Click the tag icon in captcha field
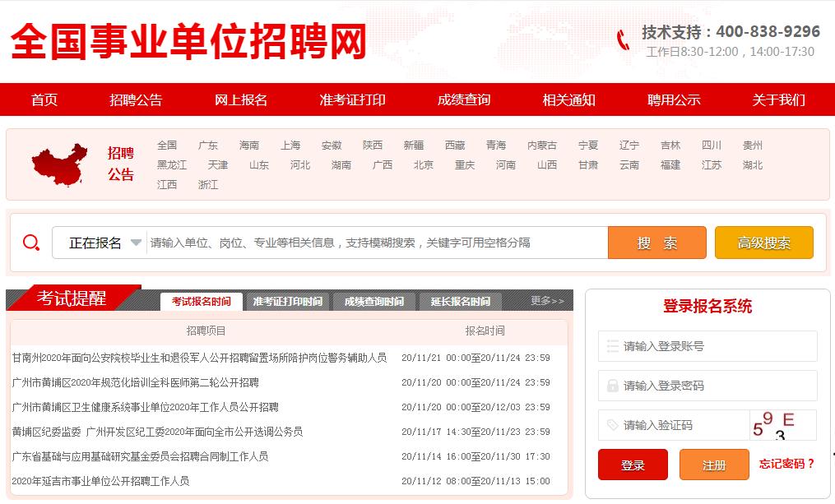 pyautogui.click(x=610, y=425)
